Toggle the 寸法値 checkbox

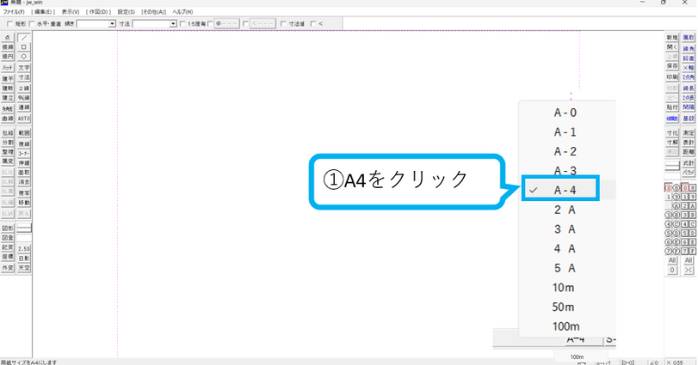coord(284,24)
